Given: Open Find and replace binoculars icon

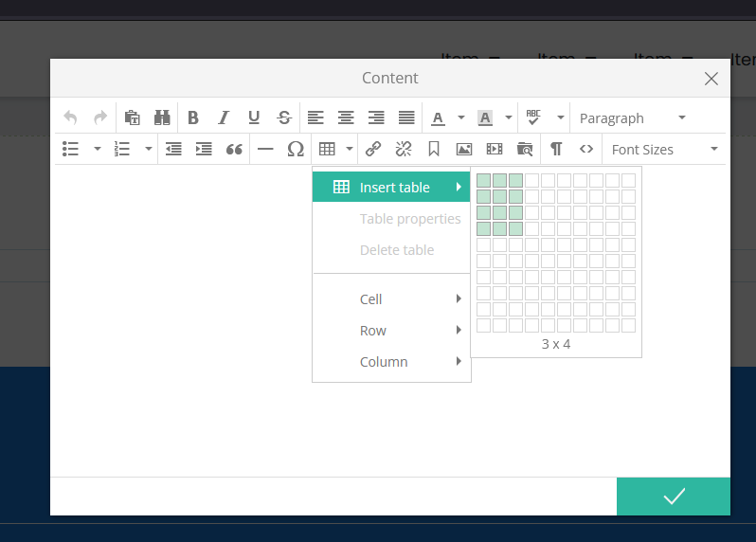Looking at the screenshot, I should [x=162, y=117].
